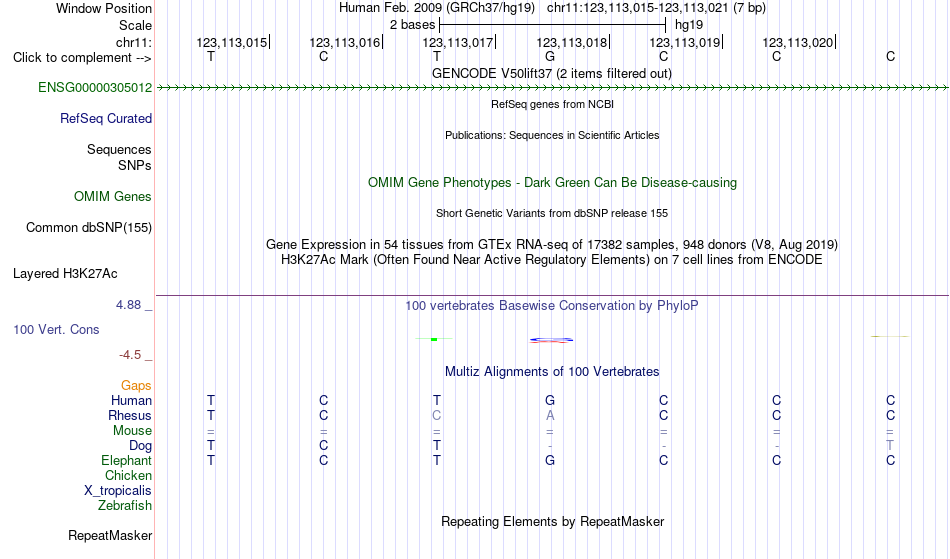Click base G in the complement sequence row
The height and width of the screenshot is (559, 950).
(x=550, y=56)
